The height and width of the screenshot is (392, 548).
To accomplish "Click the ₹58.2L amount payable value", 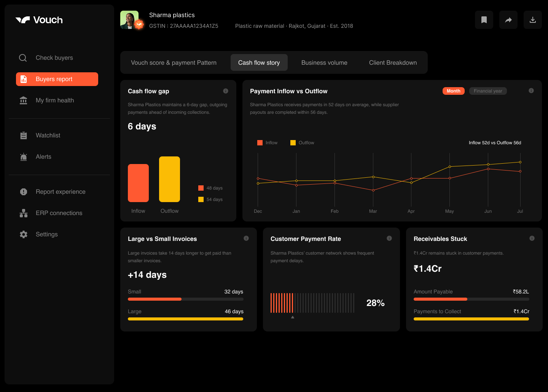I will point(521,292).
